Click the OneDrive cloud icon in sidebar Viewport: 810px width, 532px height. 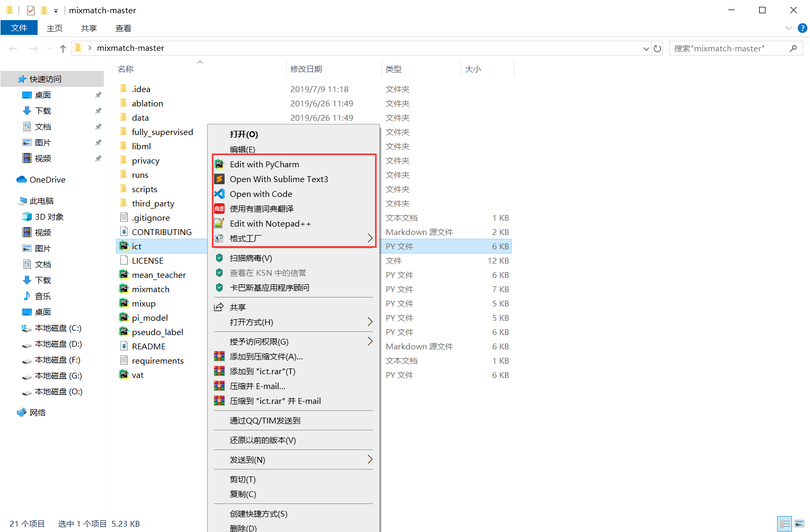22,179
